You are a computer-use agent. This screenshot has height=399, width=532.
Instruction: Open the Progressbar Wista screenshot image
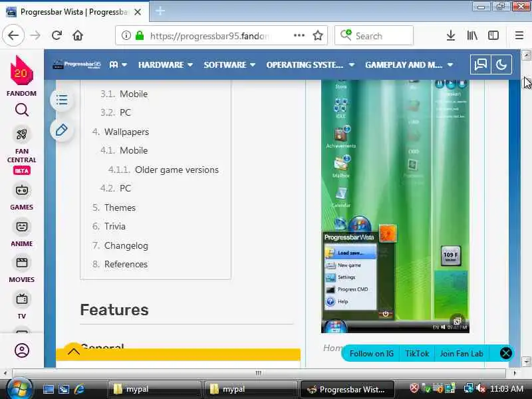pos(395,206)
